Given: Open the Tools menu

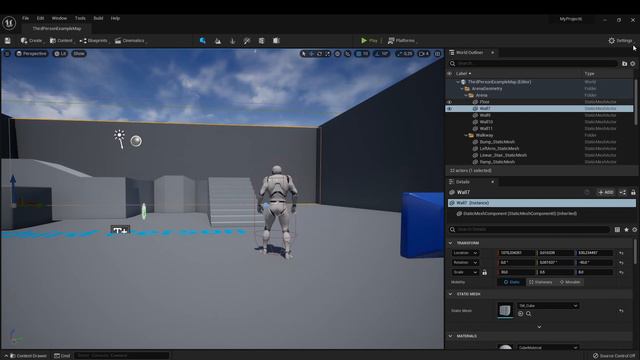Looking at the screenshot, I should [80, 18].
